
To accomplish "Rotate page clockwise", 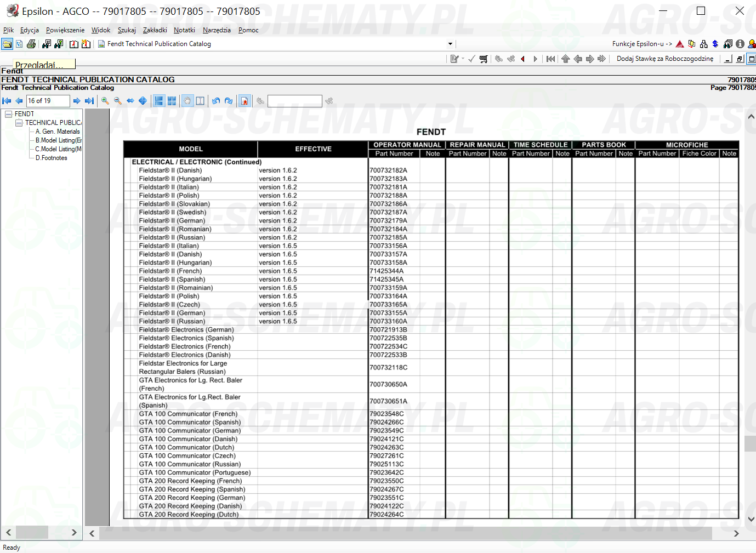I will point(229,101).
